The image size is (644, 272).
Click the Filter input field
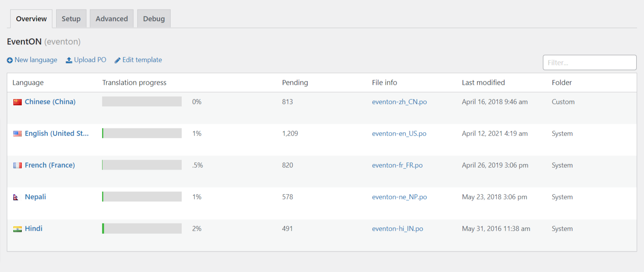pos(590,63)
